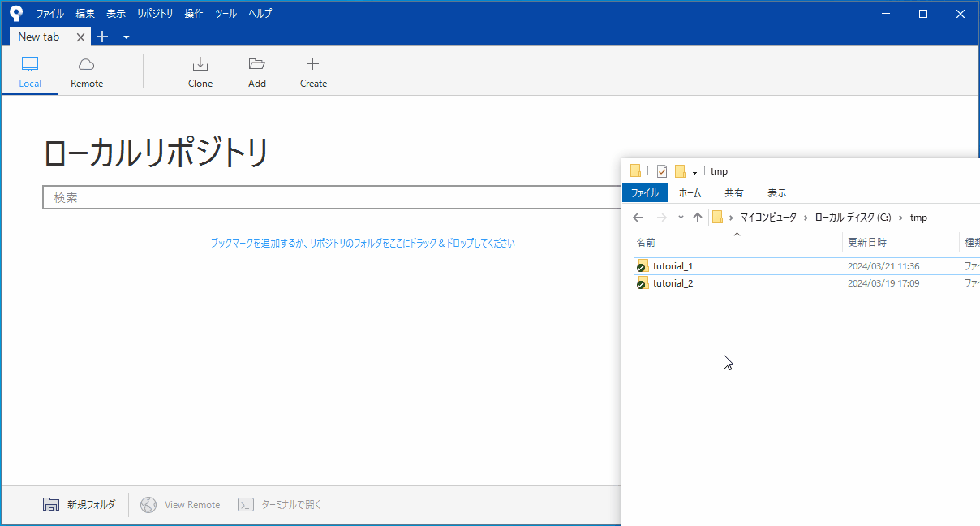Open a new tab with plus button

102,37
